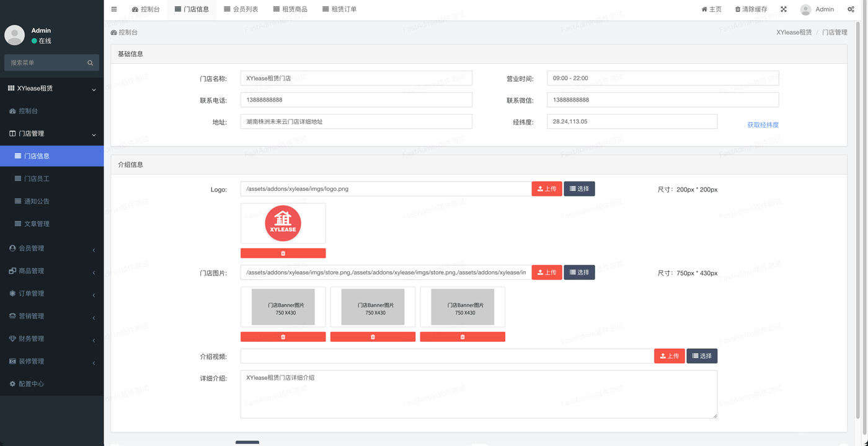Click 上传 button for 介绍视频
Image resolution: width=868 pixels, height=446 pixels.
pos(670,356)
